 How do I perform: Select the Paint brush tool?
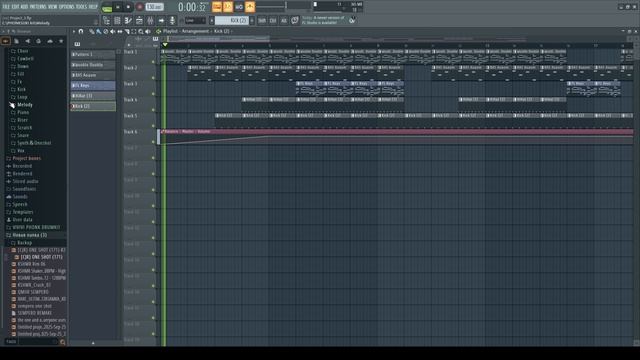click(x=99, y=31)
